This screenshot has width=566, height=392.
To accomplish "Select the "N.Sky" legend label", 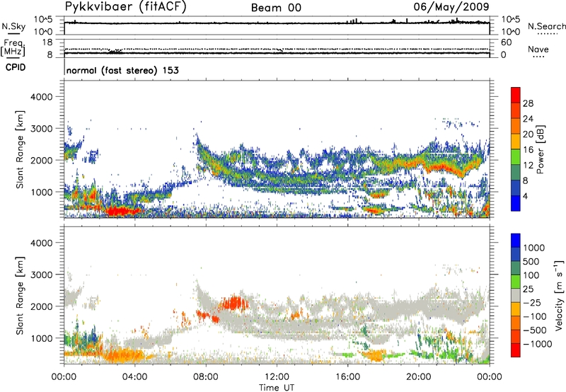I will (13, 27).
